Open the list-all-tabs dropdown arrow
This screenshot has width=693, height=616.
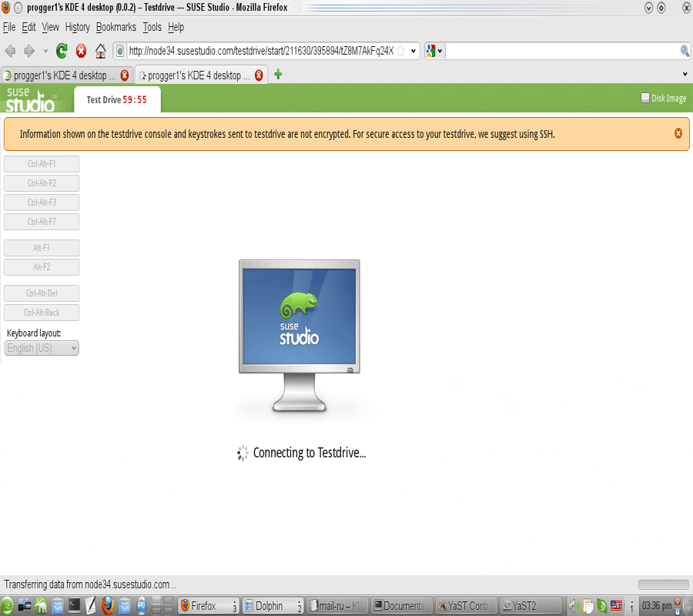pos(685,74)
